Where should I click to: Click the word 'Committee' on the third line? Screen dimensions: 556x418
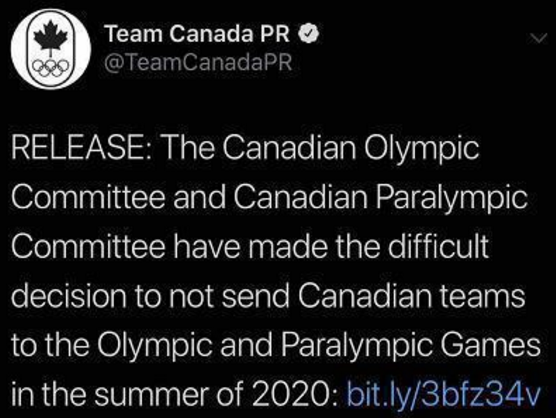[88, 246]
